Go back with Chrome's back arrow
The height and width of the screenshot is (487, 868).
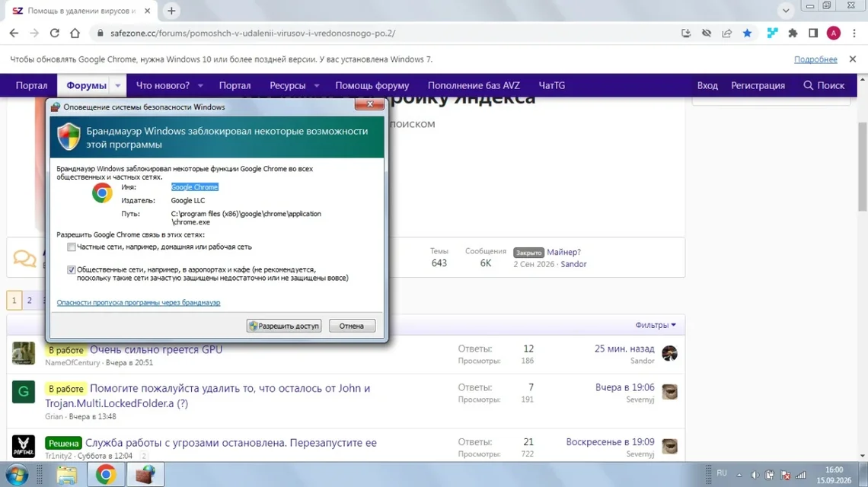coord(14,33)
